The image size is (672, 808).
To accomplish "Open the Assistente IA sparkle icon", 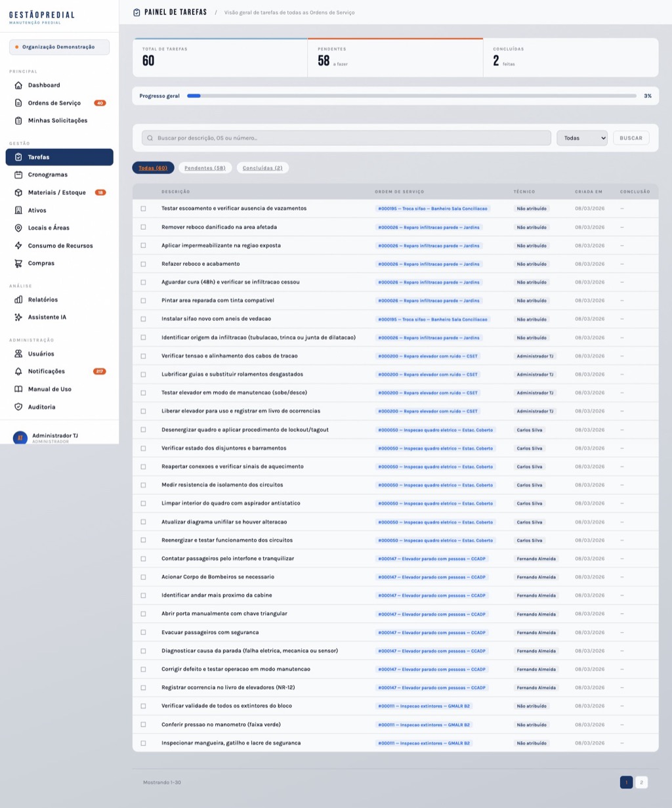I will pos(18,317).
